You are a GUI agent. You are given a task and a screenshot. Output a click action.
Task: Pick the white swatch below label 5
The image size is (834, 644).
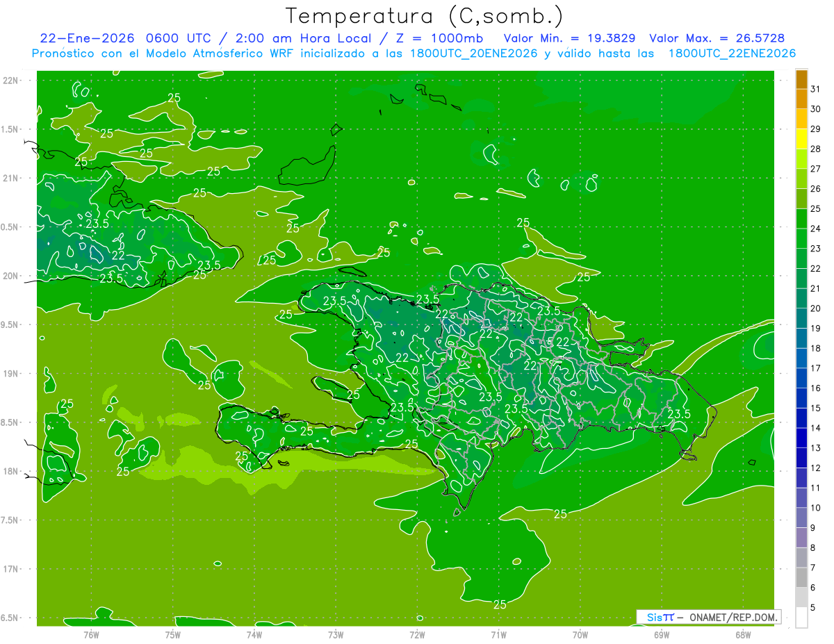[x=801, y=617]
